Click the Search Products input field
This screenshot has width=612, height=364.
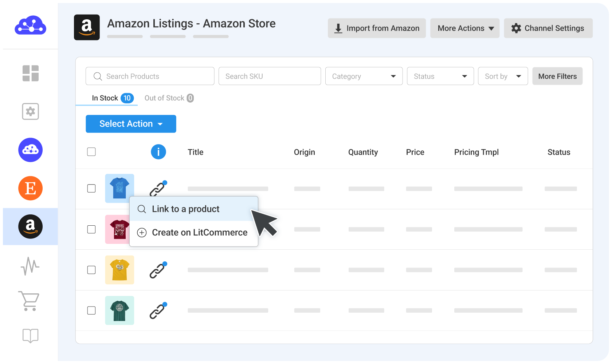tap(150, 76)
